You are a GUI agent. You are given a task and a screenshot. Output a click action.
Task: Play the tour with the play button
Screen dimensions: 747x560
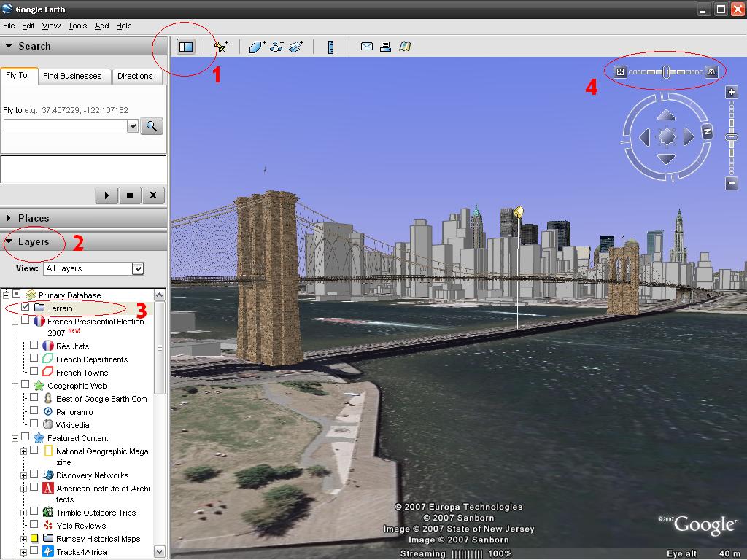107,195
